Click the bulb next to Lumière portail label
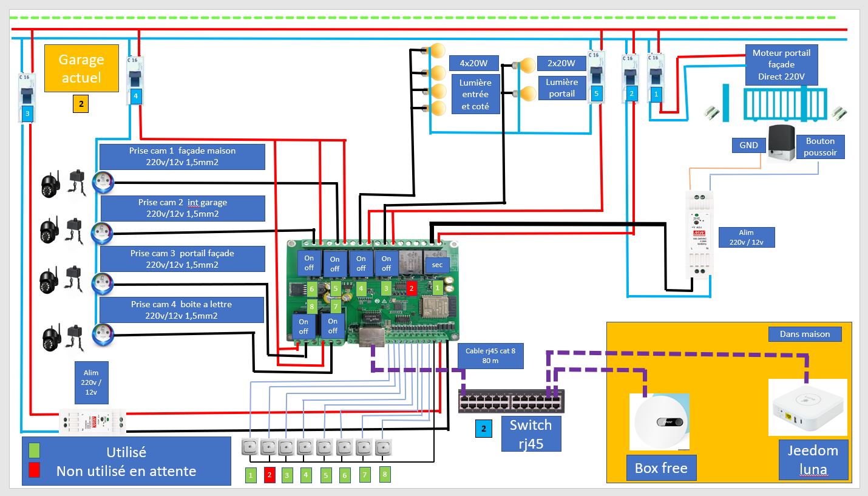The height and width of the screenshot is (496, 868). tap(524, 93)
